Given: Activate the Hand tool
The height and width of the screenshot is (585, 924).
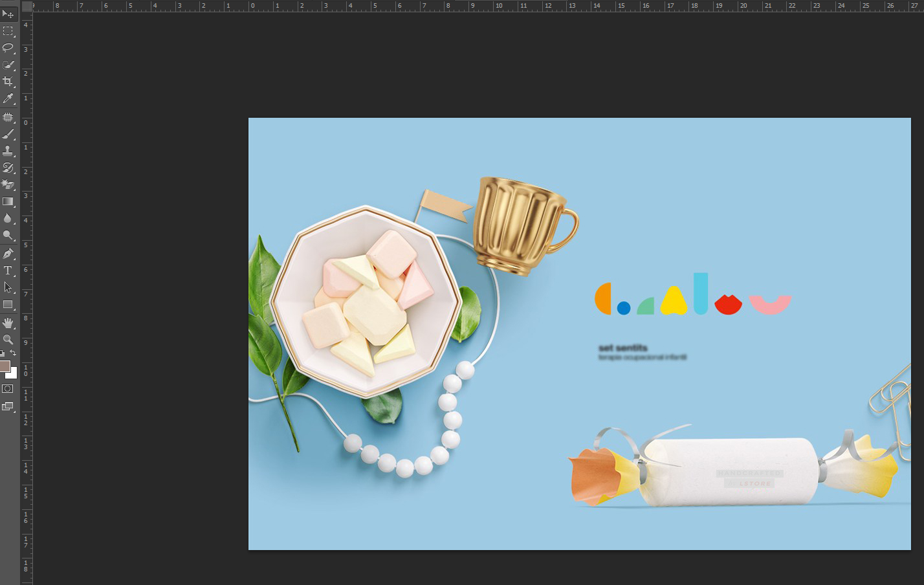Looking at the screenshot, I should [x=8, y=322].
